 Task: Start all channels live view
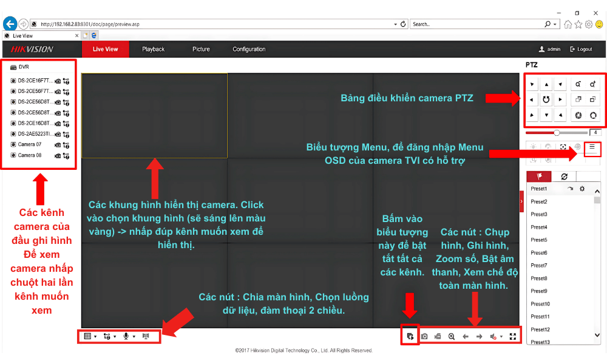click(410, 337)
